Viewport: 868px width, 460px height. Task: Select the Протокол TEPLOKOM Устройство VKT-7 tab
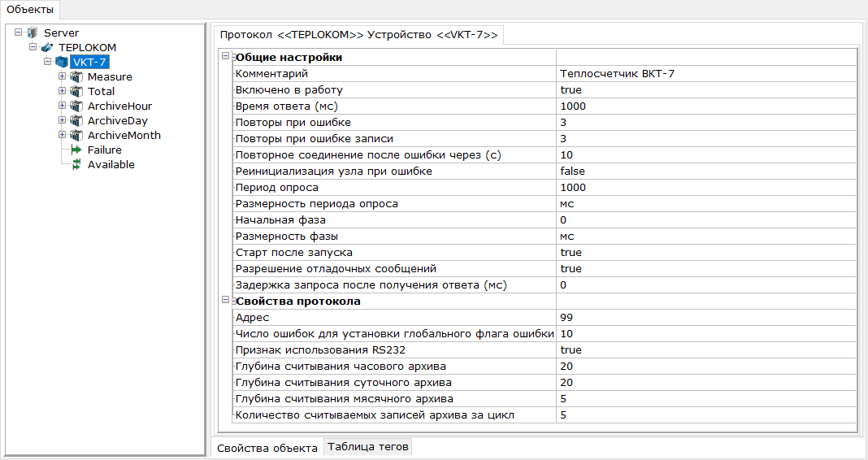pyautogui.click(x=358, y=35)
